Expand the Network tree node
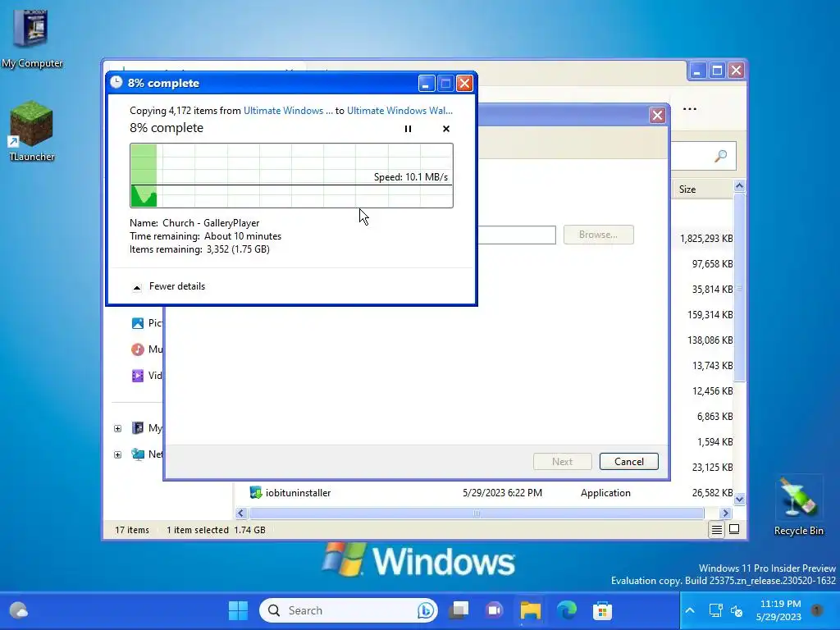The width and height of the screenshot is (840, 630). pos(118,454)
